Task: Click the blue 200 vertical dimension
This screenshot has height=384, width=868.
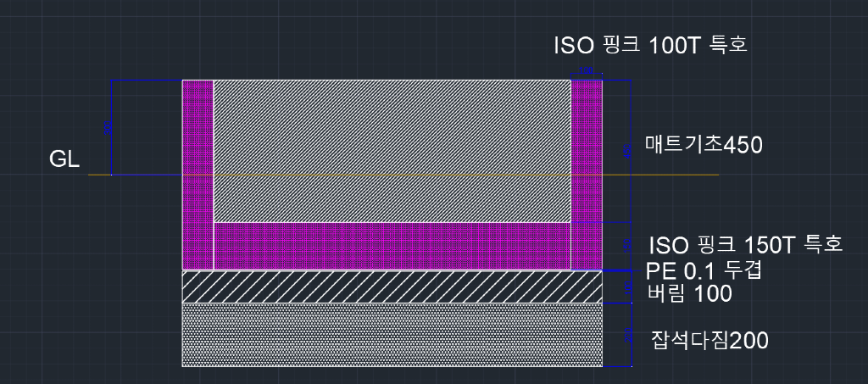Action: (628, 334)
